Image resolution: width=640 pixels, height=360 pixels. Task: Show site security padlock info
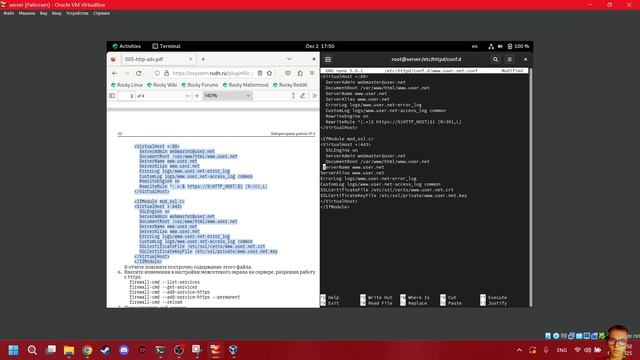click(x=167, y=73)
